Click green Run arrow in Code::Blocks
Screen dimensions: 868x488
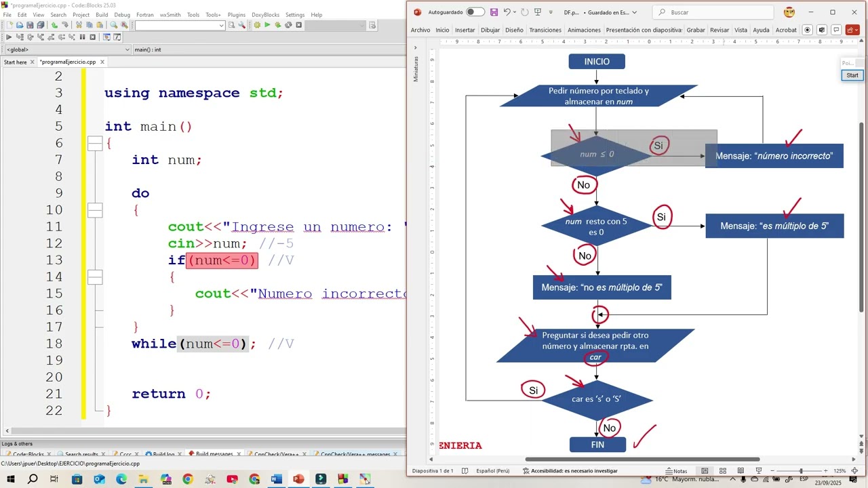click(267, 25)
